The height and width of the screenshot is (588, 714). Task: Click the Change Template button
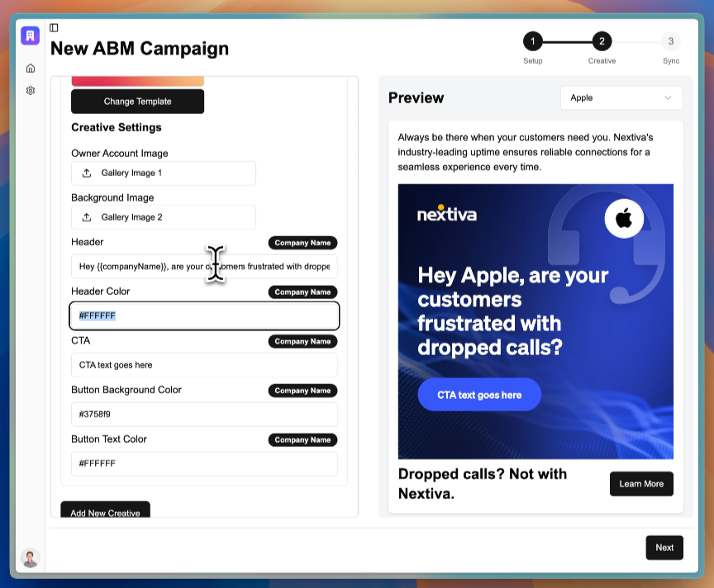point(137,101)
